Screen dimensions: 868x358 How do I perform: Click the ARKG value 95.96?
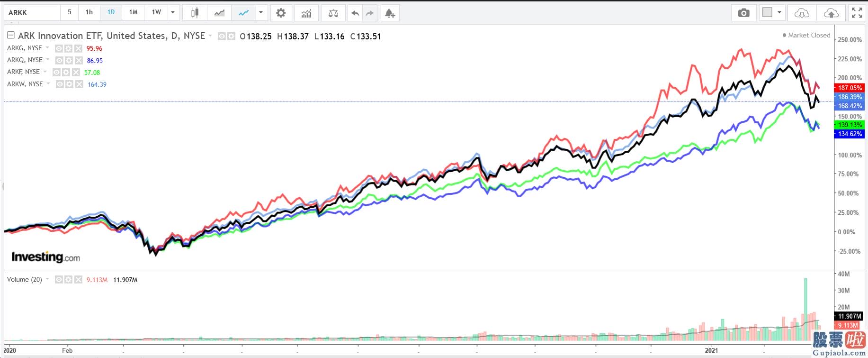94,48
